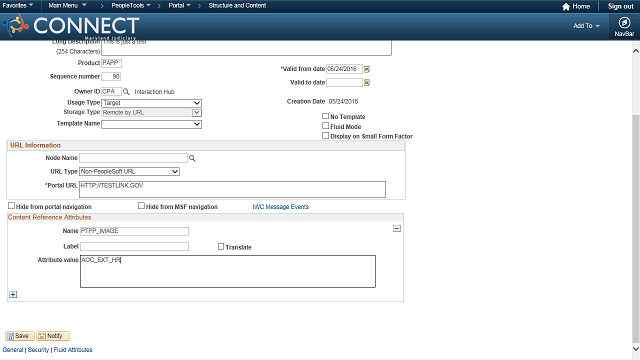Check Display on Small Form Factor
Viewport: 640px width, 360px height.
[x=325, y=136]
